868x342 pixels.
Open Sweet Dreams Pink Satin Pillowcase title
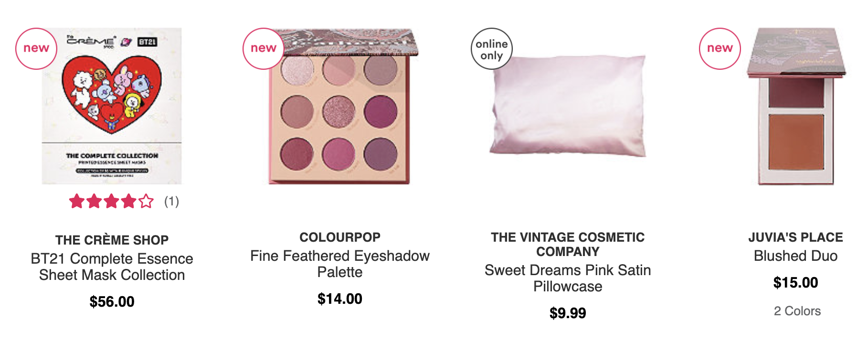(x=568, y=278)
